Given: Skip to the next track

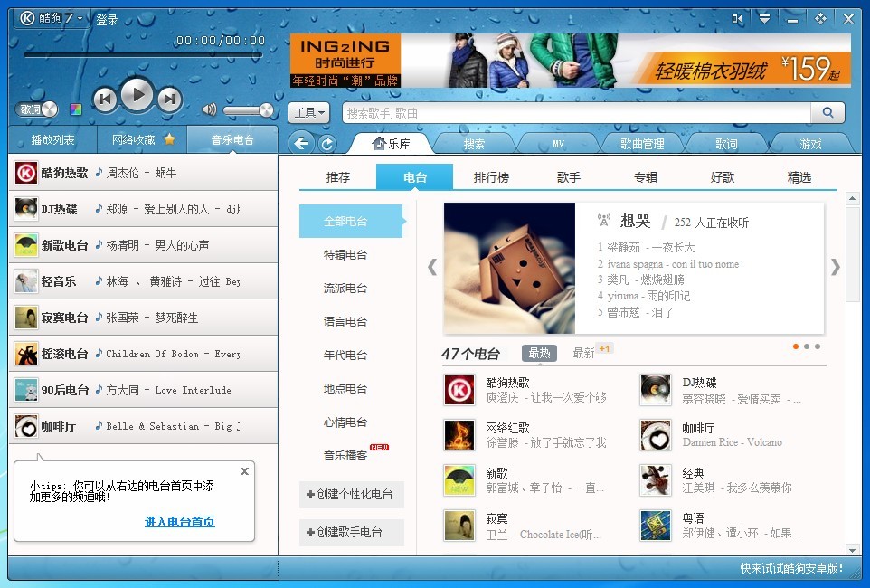Looking at the screenshot, I should click(170, 99).
